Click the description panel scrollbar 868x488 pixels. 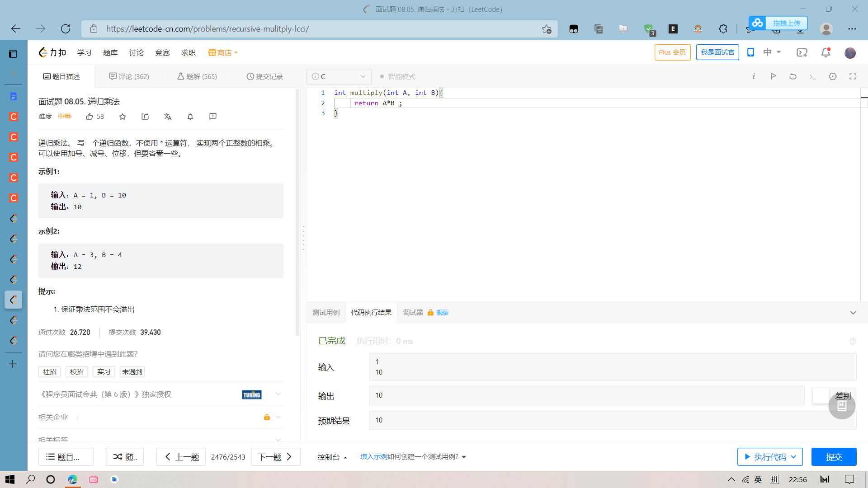[x=297, y=212]
